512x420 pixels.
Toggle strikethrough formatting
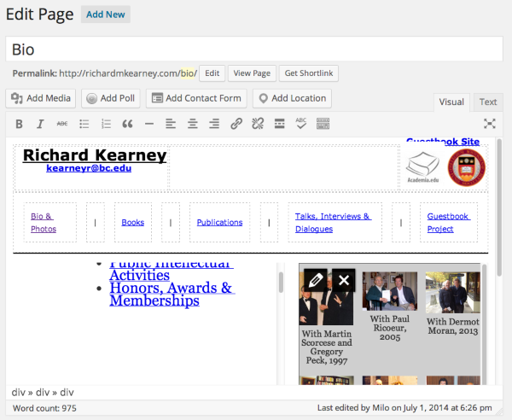coord(62,124)
